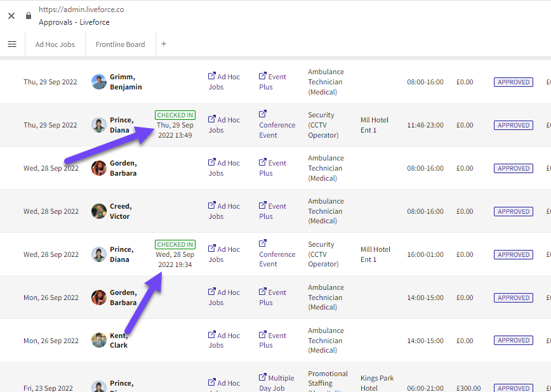Switch to Ad Hoc Jobs tab
Image resolution: width=551 pixels, height=392 pixels.
click(x=55, y=44)
